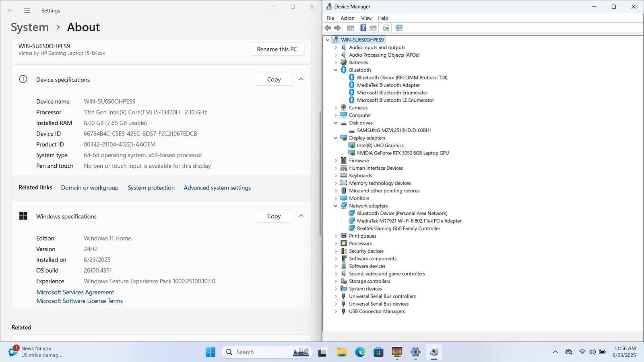The width and height of the screenshot is (644, 362).
Task: Select NVIDIA GeForce RTX 3050 GPU entry
Action: point(403,153)
